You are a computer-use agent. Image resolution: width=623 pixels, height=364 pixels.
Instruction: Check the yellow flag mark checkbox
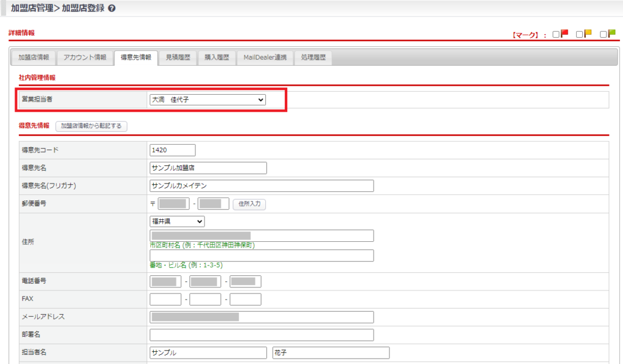click(x=580, y=35)
